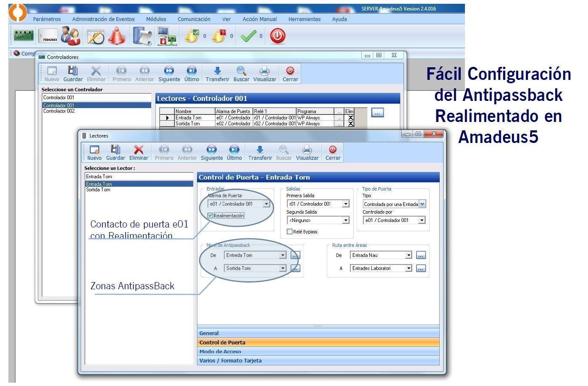This screenshot has height=386, width=588.
Task: Open the Ver menu
Action: tap(226, 19)
